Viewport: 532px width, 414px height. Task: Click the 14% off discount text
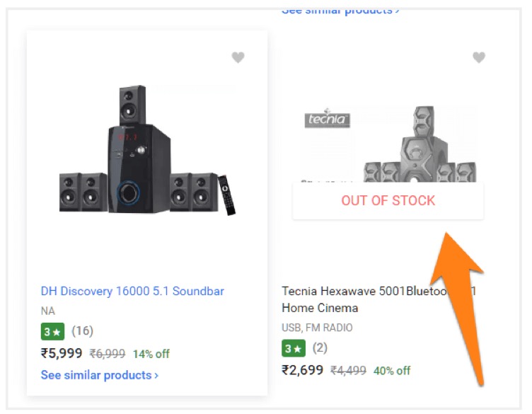pyautogui.click(x=151, y=354)
